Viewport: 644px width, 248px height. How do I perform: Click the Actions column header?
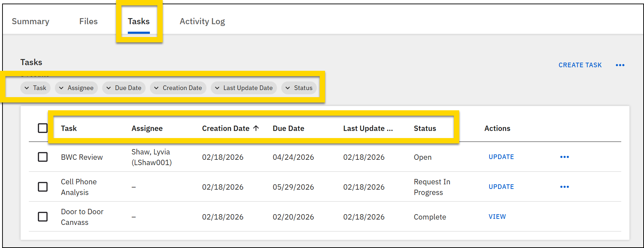[497, 128]
